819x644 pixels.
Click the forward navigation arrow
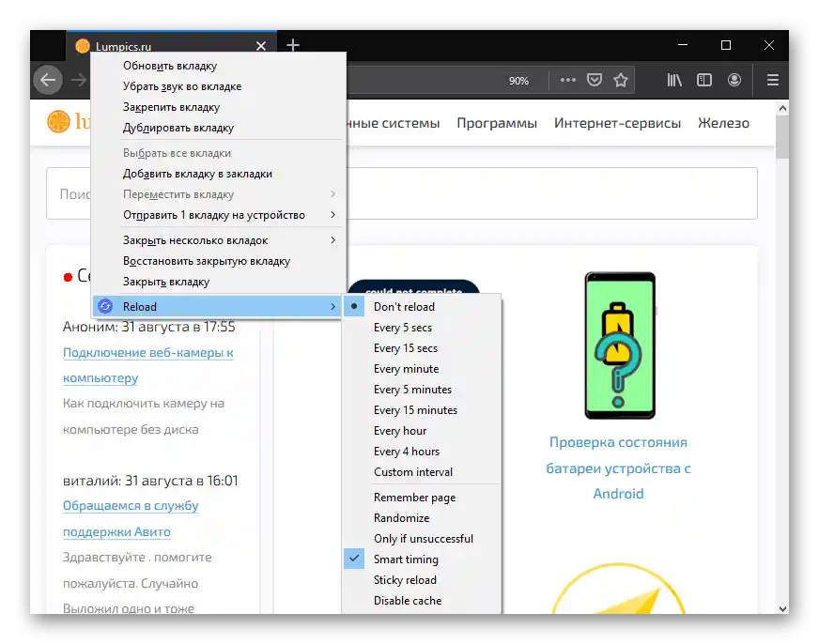(79, 80)
